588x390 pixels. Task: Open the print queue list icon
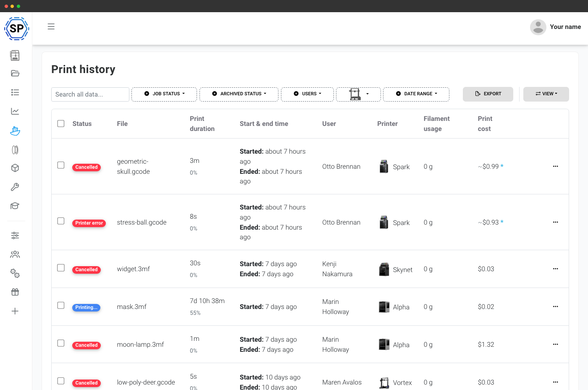coord(15,92)
